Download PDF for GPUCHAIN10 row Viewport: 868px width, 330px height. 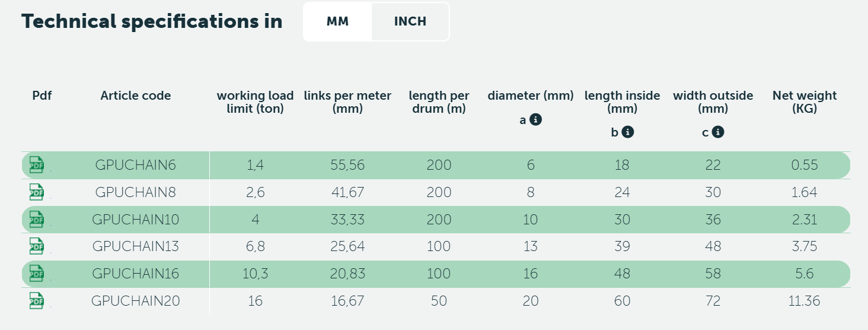pyautogui.click(x=37, y=220)
